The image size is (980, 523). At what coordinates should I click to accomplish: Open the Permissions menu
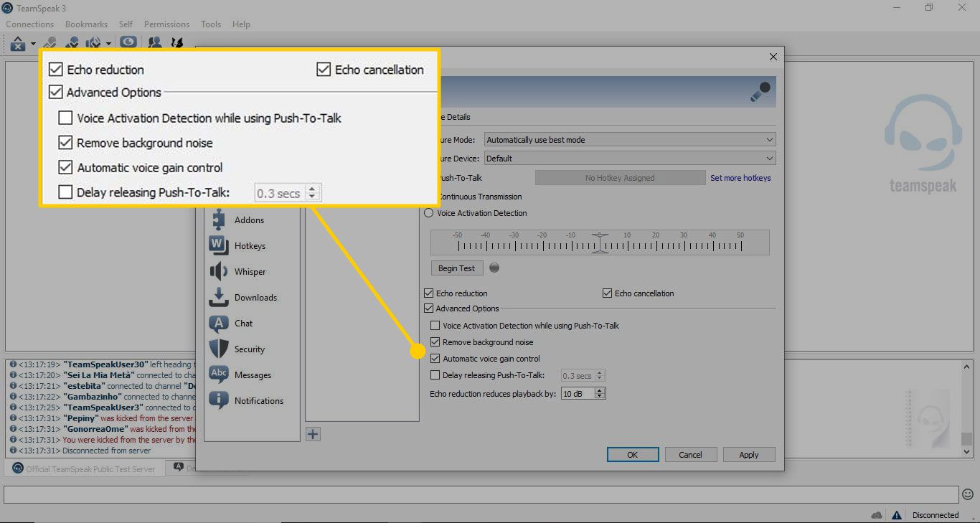(167, 24)
